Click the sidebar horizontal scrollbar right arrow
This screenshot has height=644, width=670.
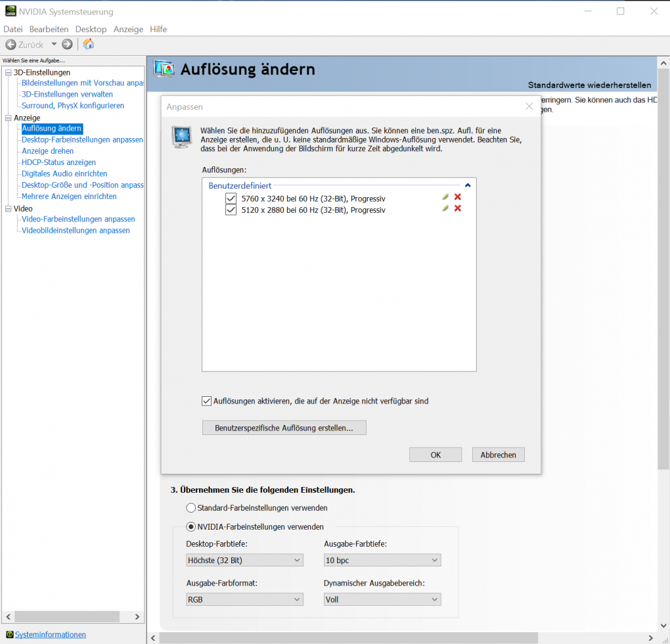[137, 616]
